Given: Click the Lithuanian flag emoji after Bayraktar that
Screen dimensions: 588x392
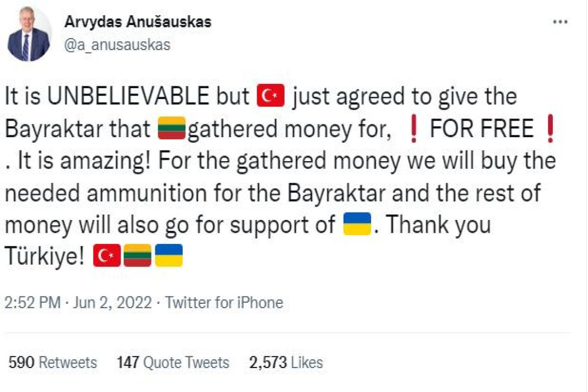Looking at the screenshot, I should (x=171, y=128).
